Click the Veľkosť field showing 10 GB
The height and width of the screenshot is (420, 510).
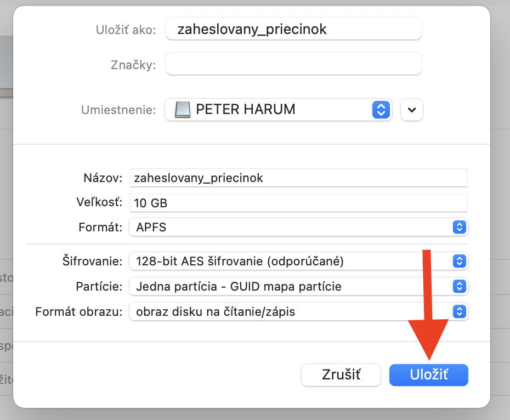(298, 203)
